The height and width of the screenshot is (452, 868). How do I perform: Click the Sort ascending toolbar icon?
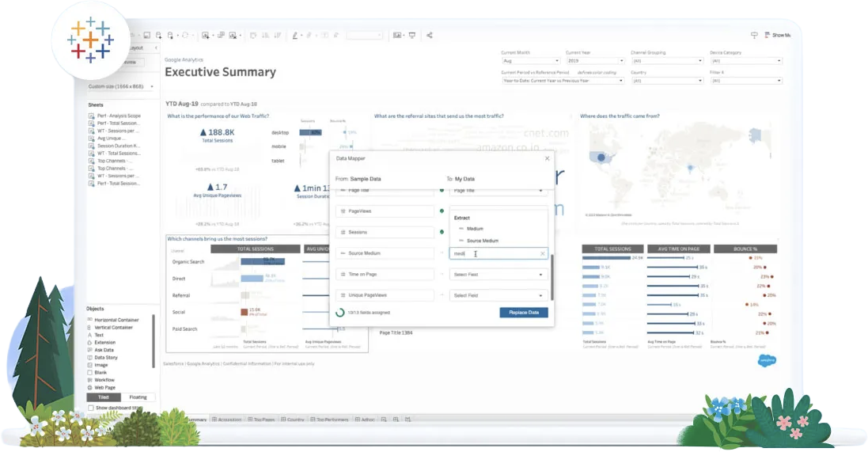(265, 36)
